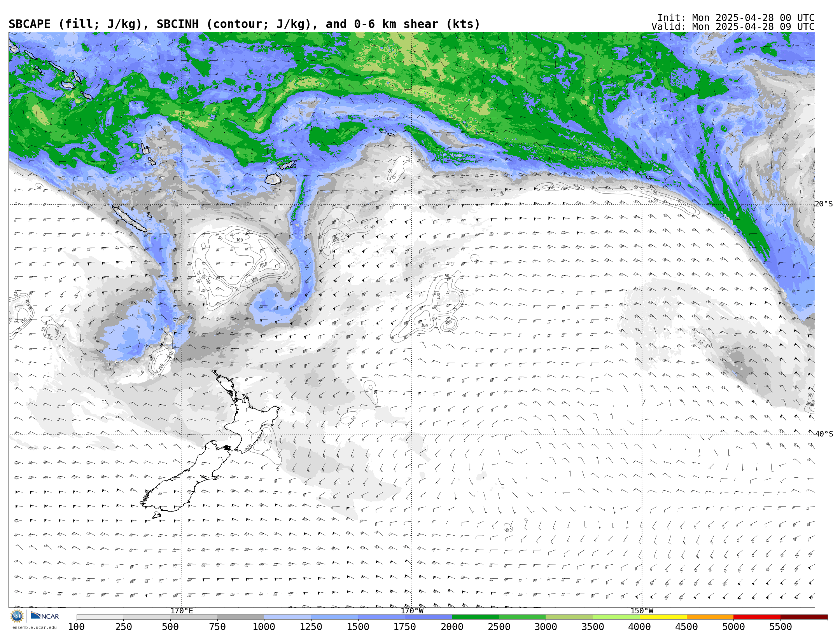Pick the red 5000–5500 colorbar segment
The height and width of the screenshot is (632, 840).
[757, 617]
